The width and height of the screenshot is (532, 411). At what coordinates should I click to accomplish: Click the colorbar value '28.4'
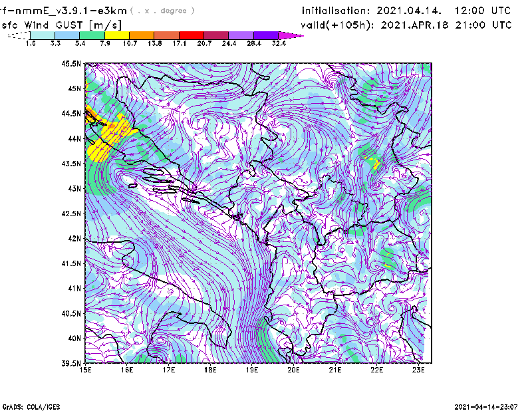(254, 43)
